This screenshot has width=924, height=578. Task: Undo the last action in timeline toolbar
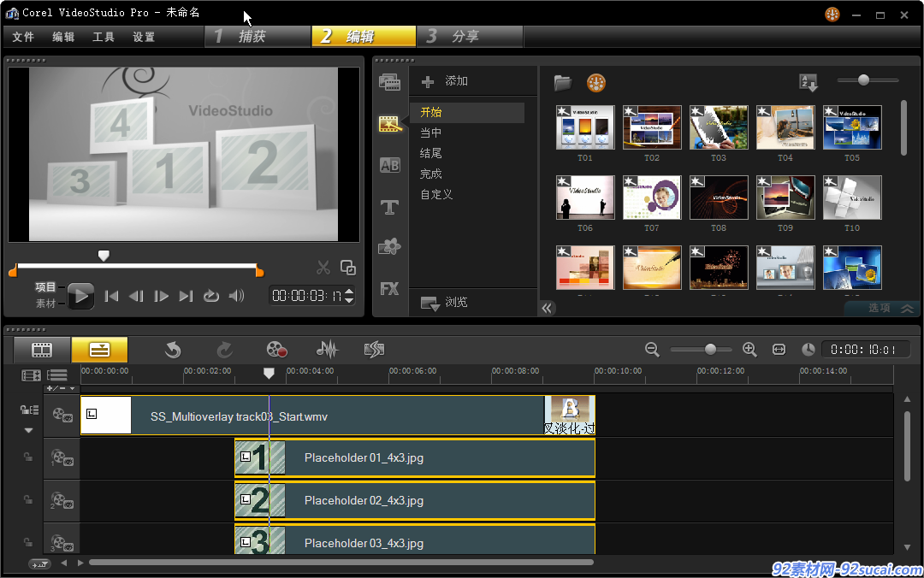173,350
